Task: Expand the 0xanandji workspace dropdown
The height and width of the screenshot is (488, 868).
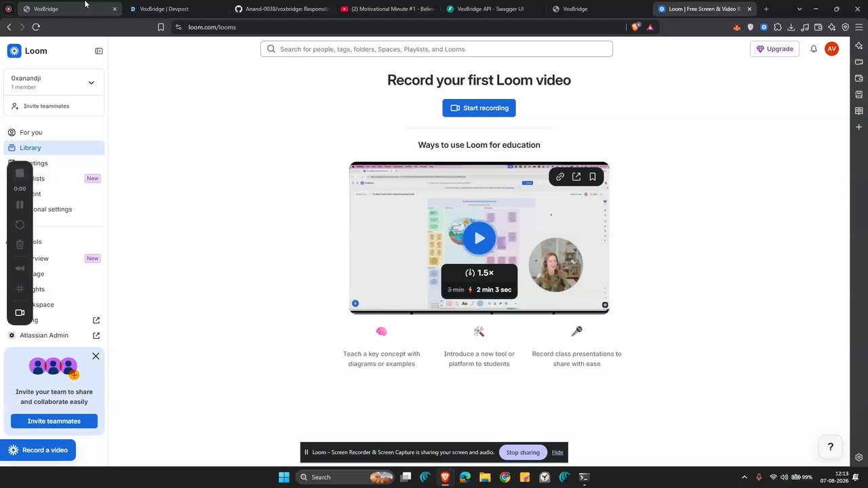Action: [x=91, y=83]
